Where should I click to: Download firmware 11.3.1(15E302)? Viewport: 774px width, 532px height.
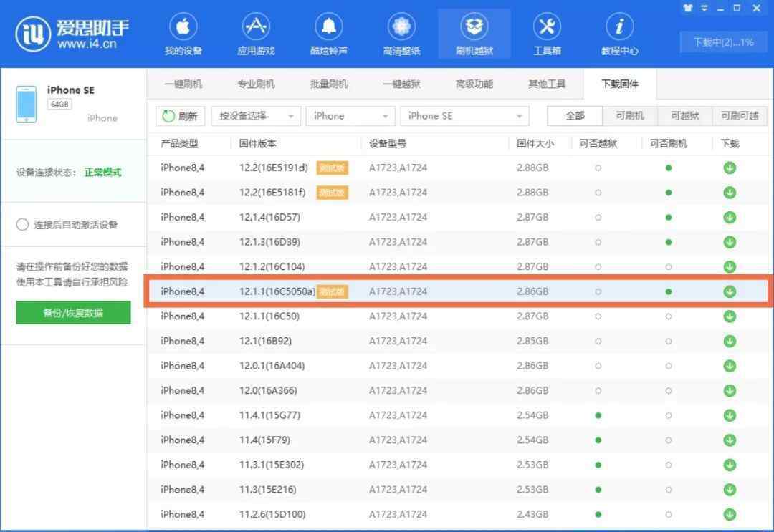pos(730,465)
